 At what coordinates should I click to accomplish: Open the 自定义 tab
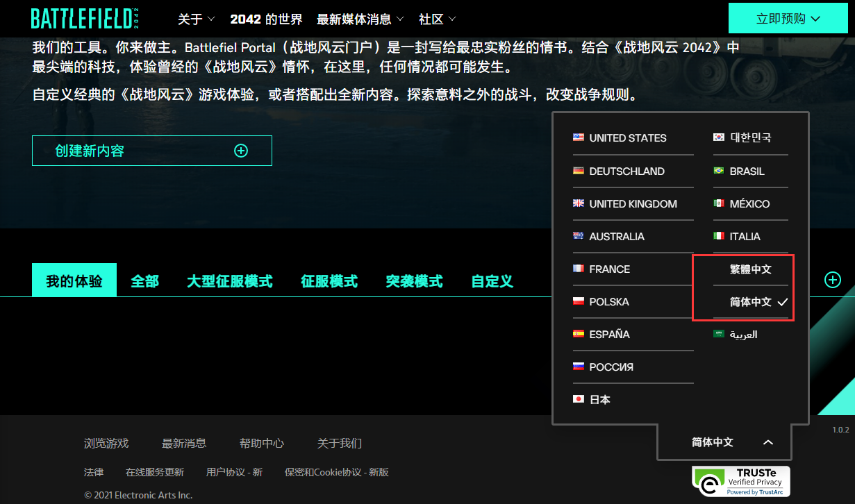pos(492,280)
